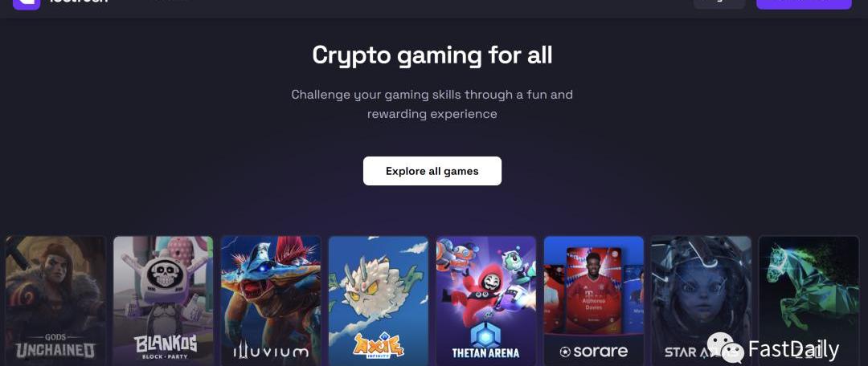Click the Axie Infinity orange logo
Screen dimensions: 868x366
pos(379,344)
